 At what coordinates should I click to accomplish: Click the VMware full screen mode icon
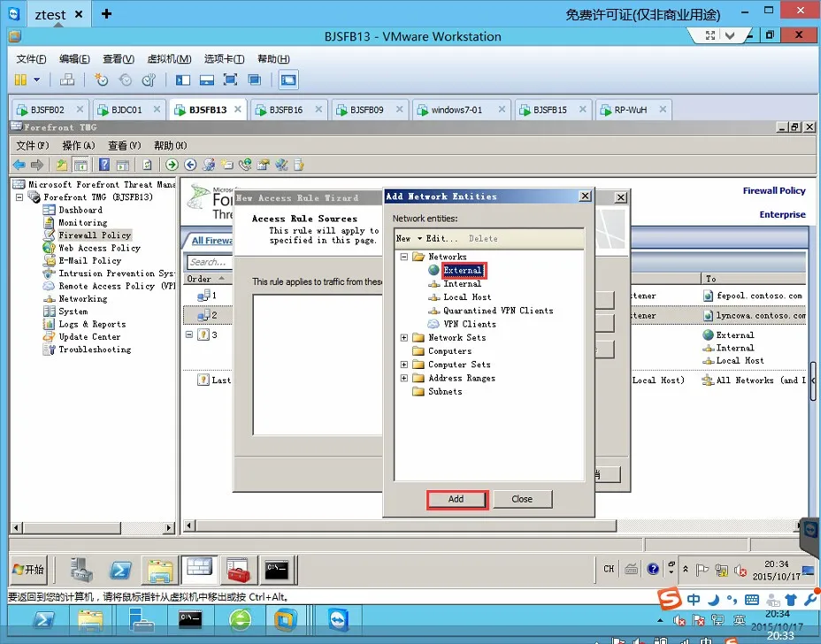click(x=230, y=80)
